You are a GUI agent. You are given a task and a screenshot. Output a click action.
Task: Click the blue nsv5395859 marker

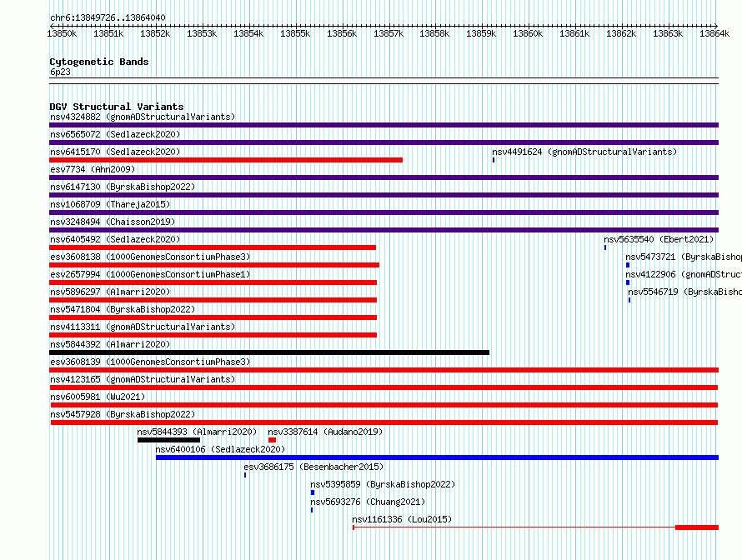(313, 492)
